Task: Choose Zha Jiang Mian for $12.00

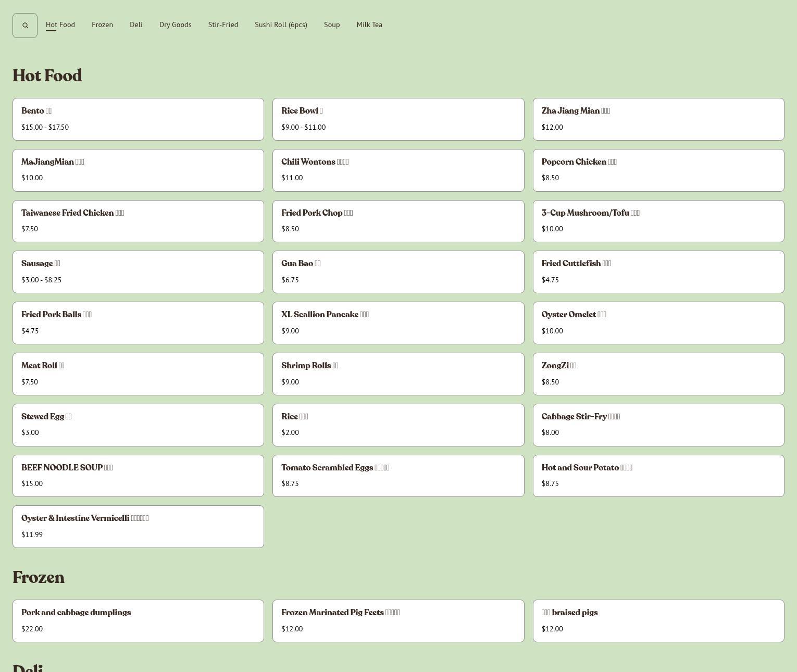Action: [x=658, y=119]
